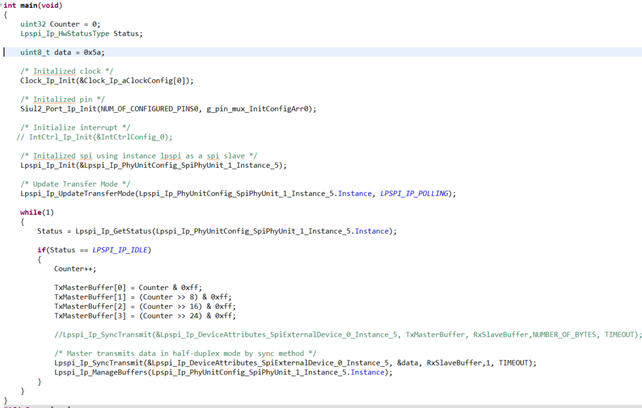Click the 'Initalized pin' comment
642x408 pixels.
63,100
